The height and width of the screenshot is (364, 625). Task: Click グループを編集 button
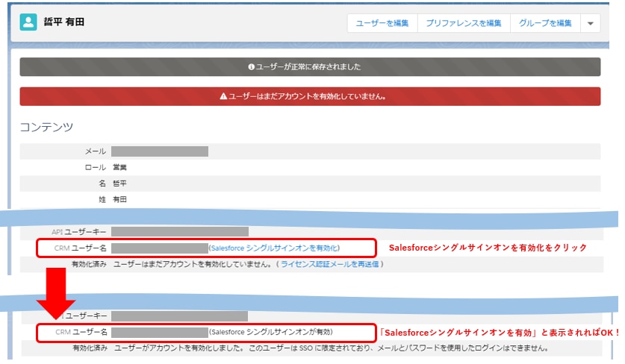pos(545,23)
